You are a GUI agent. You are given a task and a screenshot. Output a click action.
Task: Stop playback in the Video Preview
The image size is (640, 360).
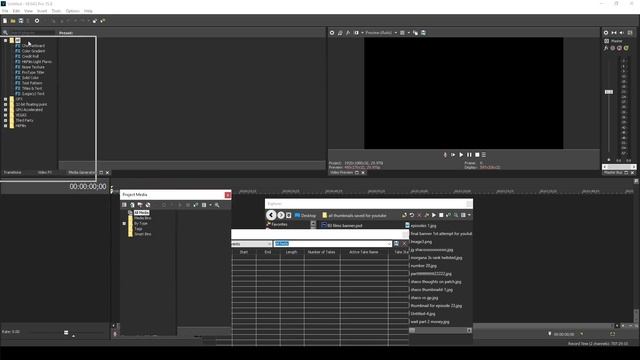coord(477,155)
